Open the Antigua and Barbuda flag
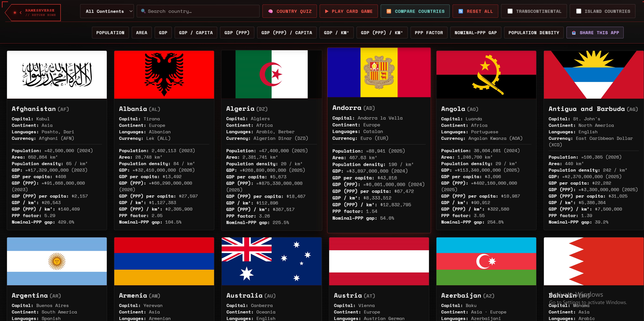 point(594,75)
